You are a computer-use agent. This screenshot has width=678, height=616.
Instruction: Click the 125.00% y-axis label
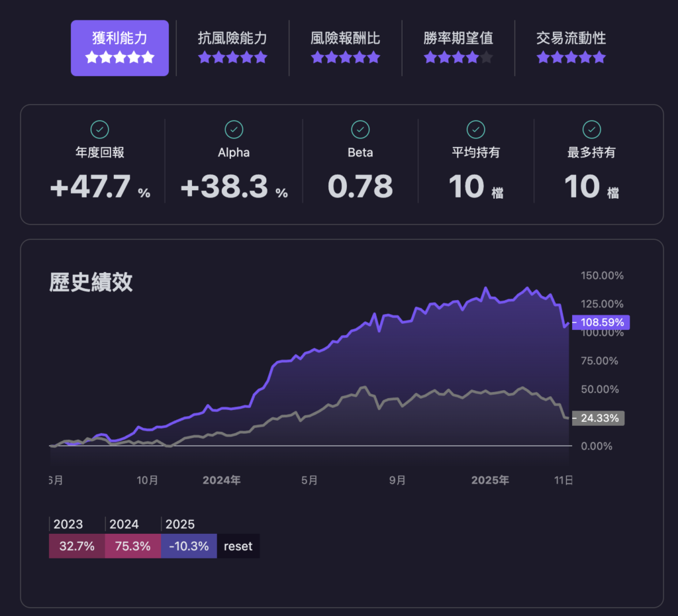602,304
